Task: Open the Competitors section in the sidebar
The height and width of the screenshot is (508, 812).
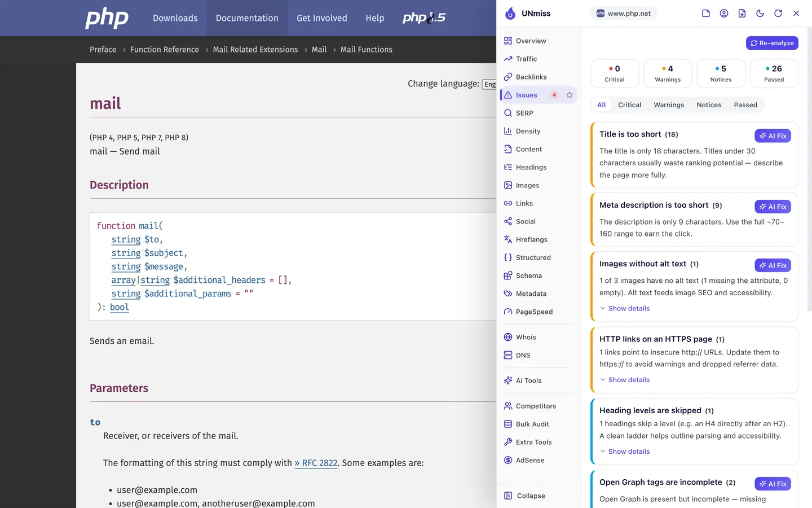Action: tap(539, 406)
